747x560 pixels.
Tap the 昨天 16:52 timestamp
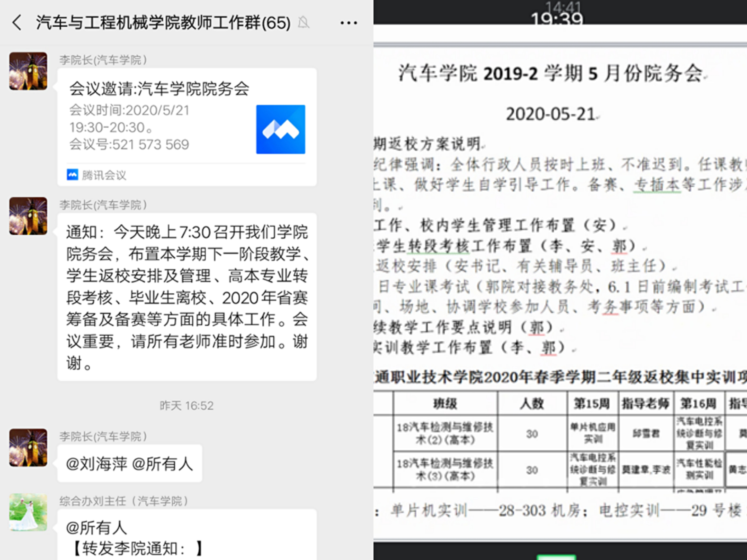pyautogui.click(x=186, y=405)
